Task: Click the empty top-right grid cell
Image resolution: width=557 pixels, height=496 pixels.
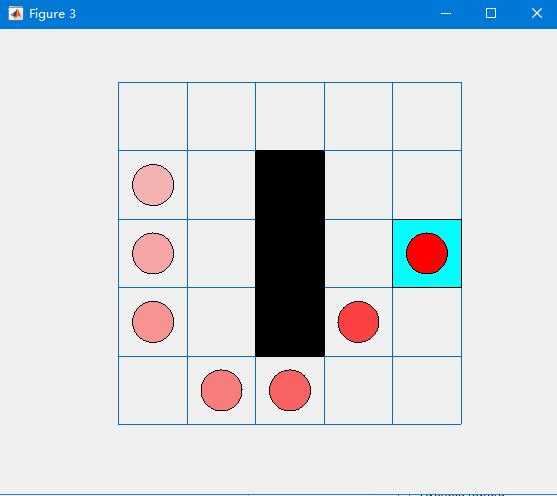Action: [427, 117]
